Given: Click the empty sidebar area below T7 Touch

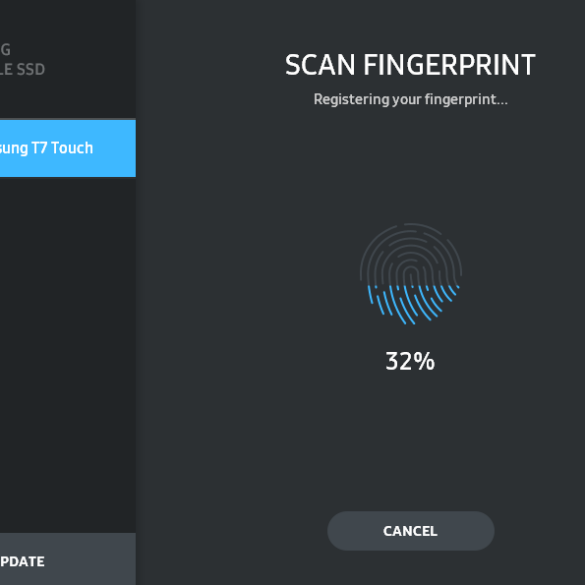Looking at the screenshot, I should tap(68, 354).
